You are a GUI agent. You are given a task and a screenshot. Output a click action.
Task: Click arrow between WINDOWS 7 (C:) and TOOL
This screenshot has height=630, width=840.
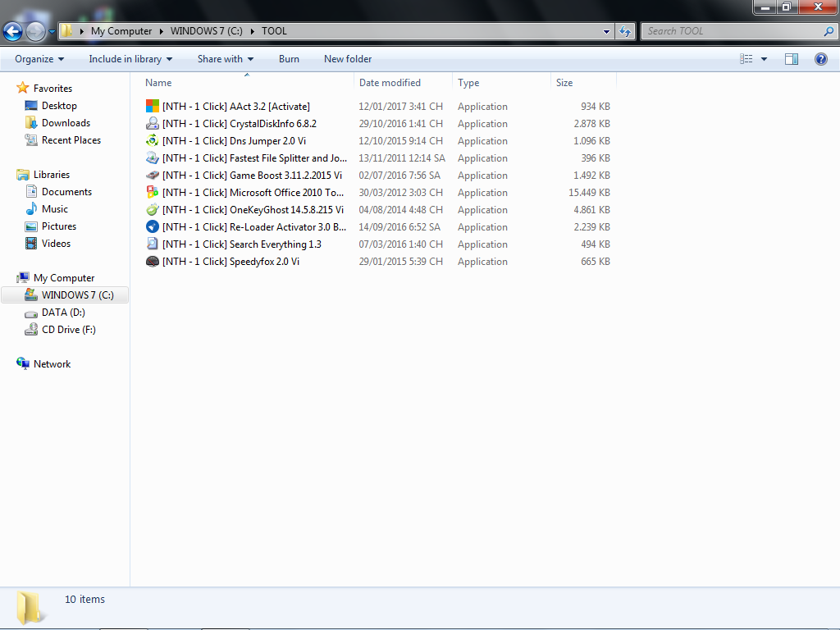click(x=252, y=31)
